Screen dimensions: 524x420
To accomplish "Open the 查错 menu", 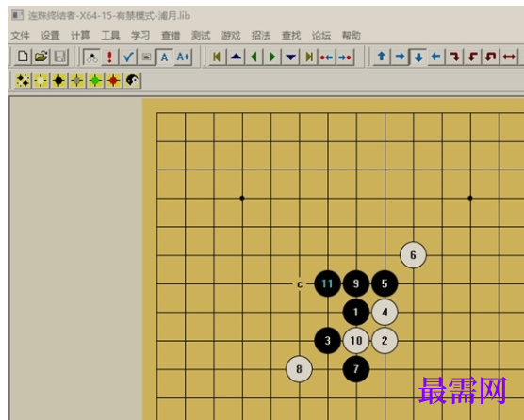I will (x=171, y=35).
